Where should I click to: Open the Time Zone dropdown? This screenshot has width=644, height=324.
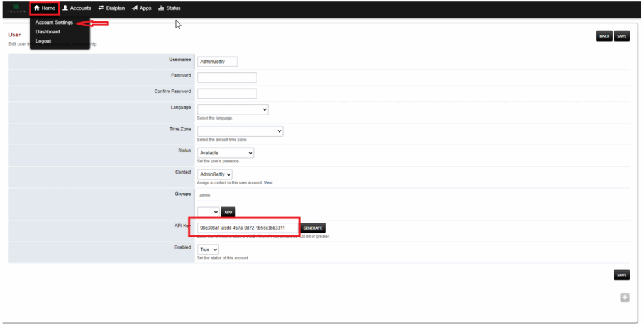click(x=240, y=131)
